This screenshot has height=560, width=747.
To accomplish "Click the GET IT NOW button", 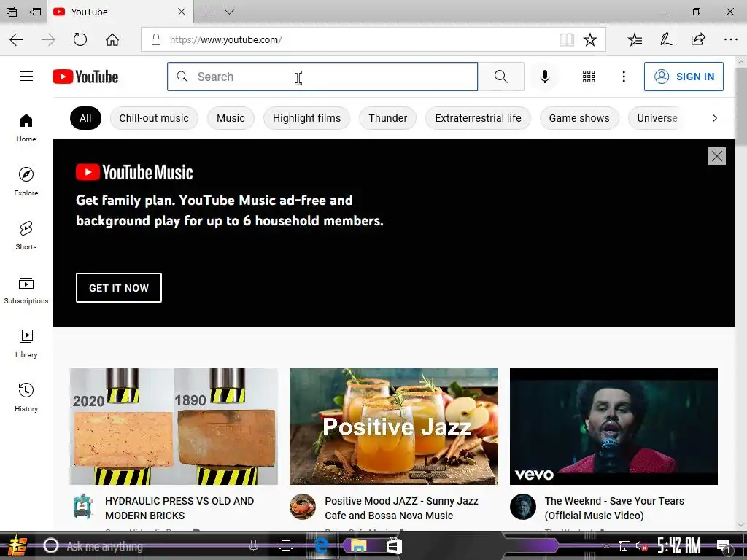I will pos(119,287).
